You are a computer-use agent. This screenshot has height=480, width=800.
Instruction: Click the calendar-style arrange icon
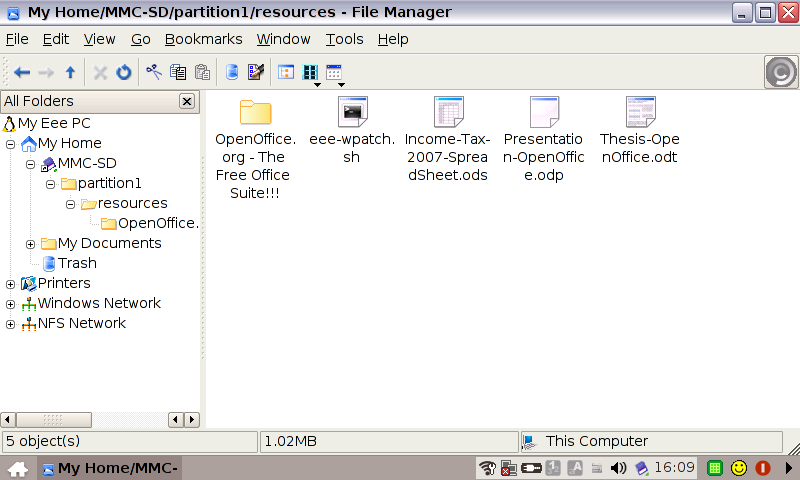click(x=334, y=72)
